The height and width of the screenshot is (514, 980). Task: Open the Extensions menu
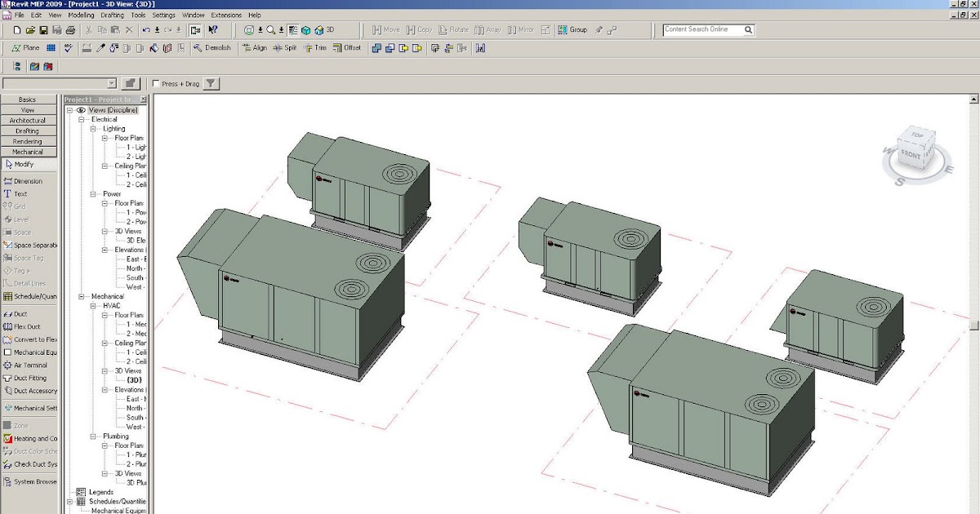(226, 15)
